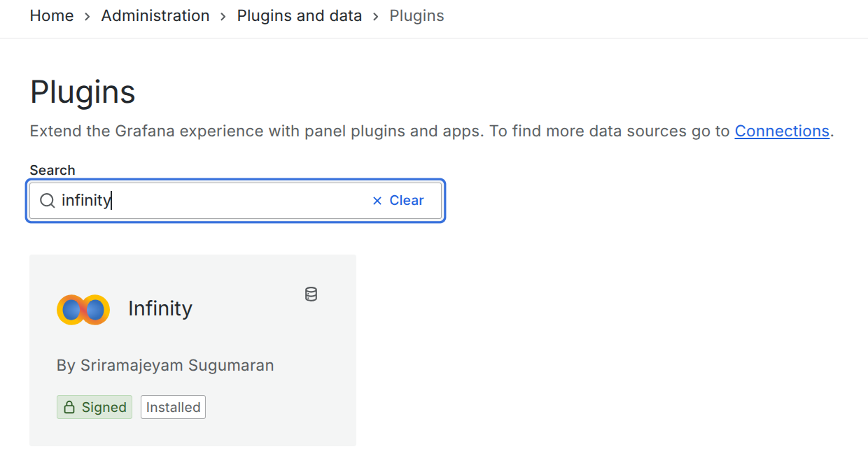Open the Connections link in the description
The image size is (868, 463).
(x=782, y=131)
